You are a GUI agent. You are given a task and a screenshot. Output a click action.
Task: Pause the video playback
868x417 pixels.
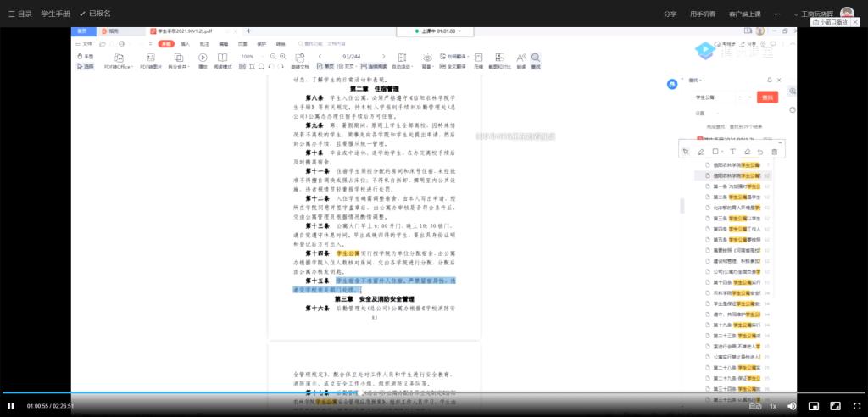pos(11,406)
